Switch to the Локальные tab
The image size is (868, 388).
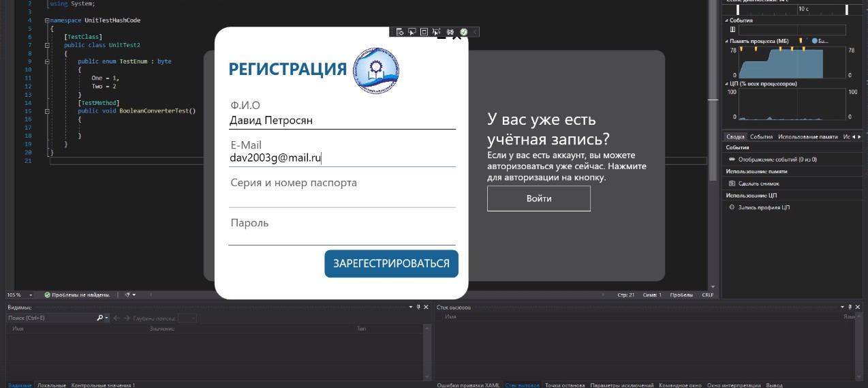pyautogui.click(x=52, y=385)
